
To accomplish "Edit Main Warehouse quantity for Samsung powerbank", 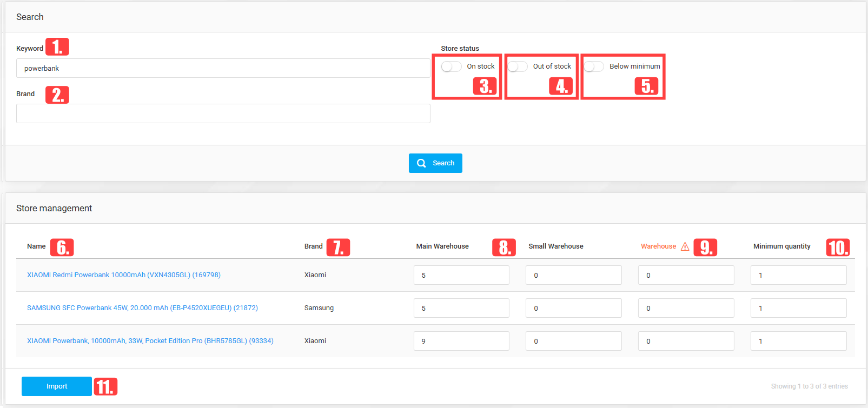I will click(x=461, y=308).
